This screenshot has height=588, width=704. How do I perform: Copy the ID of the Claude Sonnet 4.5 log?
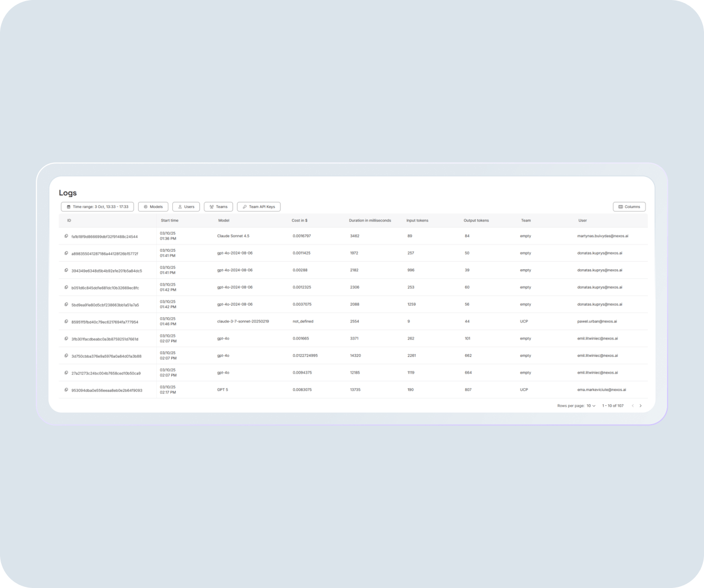click(65, 236)
